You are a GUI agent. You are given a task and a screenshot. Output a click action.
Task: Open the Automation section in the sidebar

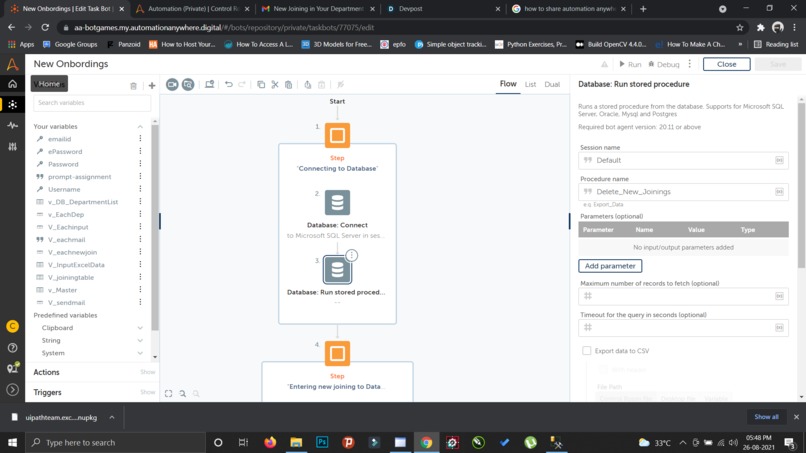[12, 104]
